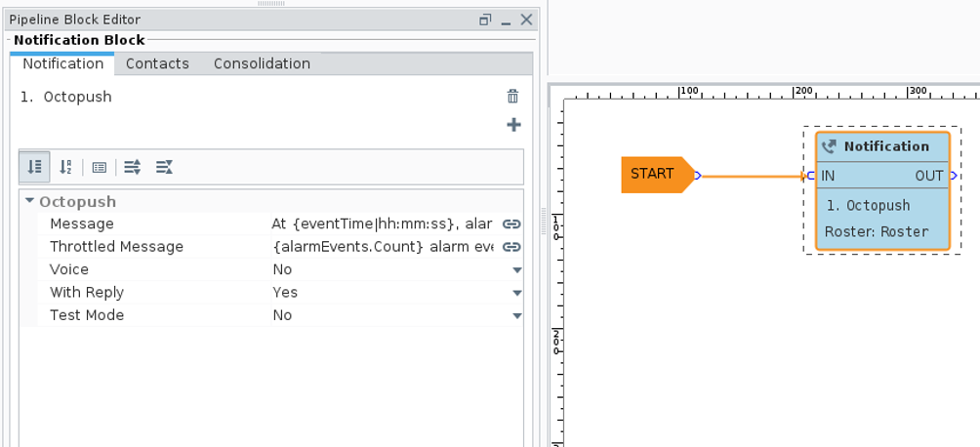Sort properties alphabetically
The width and height of the screenshot is (980, 447).
click(x=65, y=167)
